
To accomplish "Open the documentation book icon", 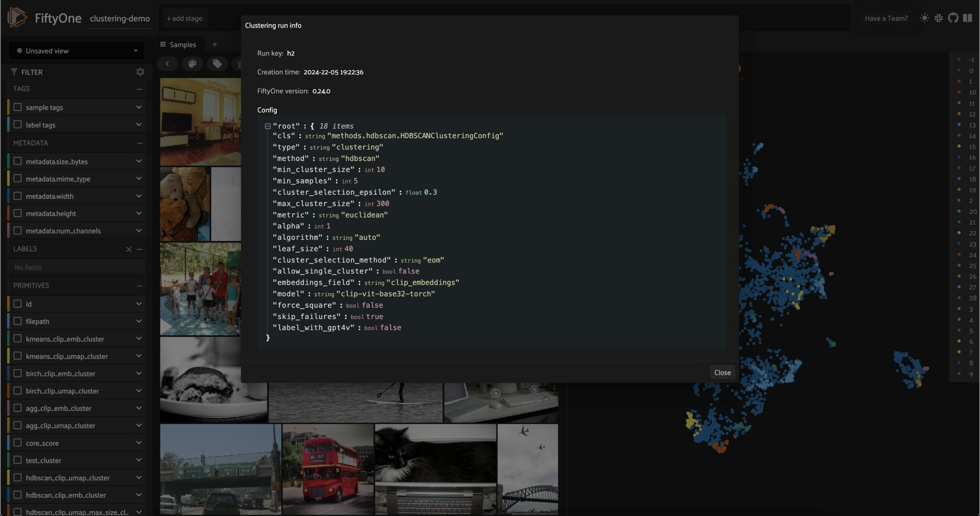I will tap(967, 18).
